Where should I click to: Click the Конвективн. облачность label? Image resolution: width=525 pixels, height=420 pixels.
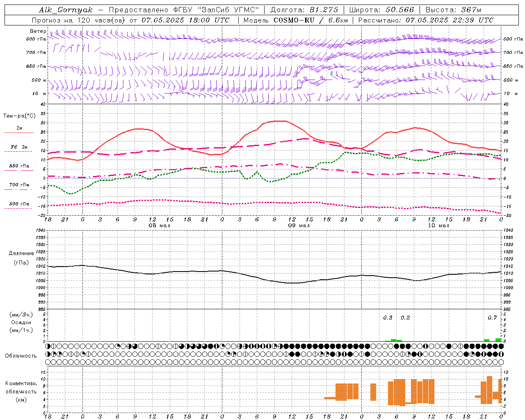pyautogui.click(x=21, y=387)
